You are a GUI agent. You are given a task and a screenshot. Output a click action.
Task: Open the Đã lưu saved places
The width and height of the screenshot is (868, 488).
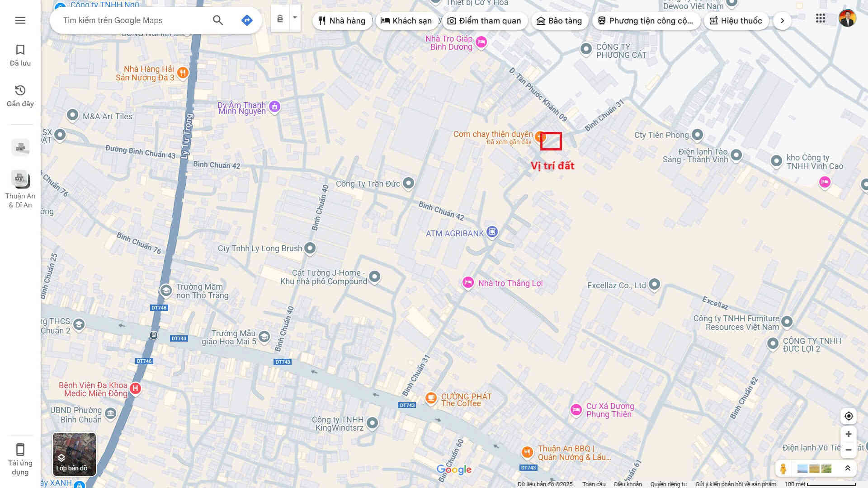point(20,55)
